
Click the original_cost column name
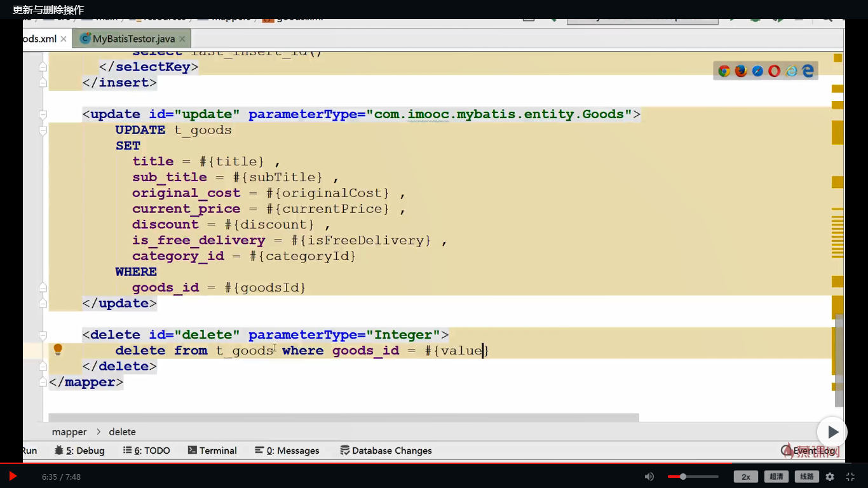[x=186, y=193]
